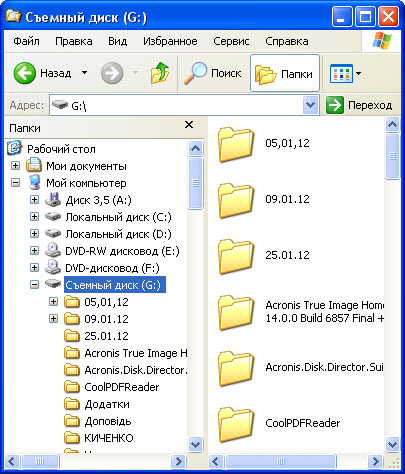Click the green Back arrow icon
The image size is (405, 474).
point(24,73)
